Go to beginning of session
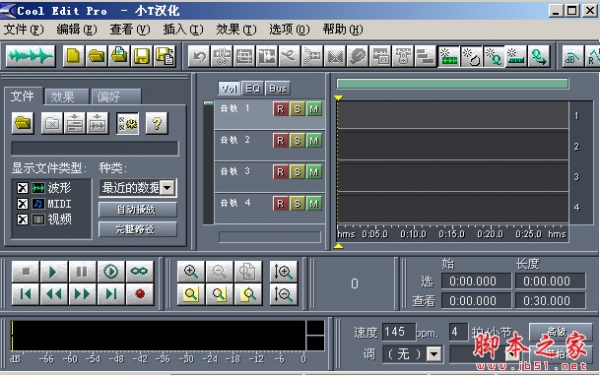Screen dimensions: 600x377 coord(25,294)
